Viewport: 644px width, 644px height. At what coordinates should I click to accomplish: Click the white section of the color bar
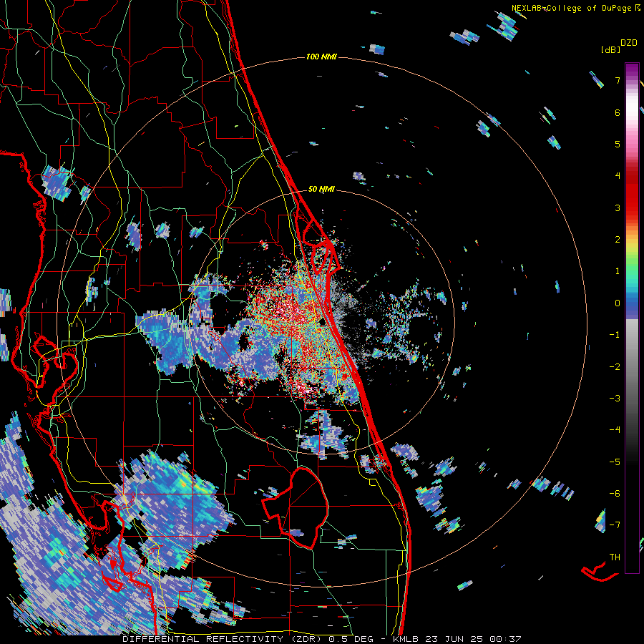click(632, 107)
